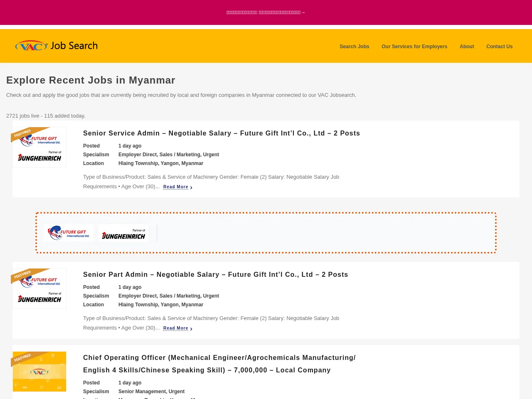Click Read More arrow for Senior Service Admin

click(x=191, y=187)
